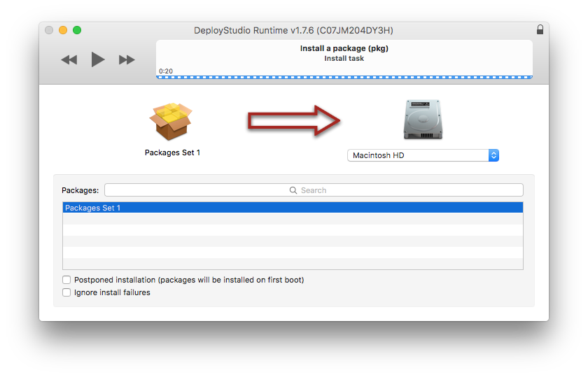Click the Packages Set 1 label under box
The image size is (588, 377).
pos(172,152)
